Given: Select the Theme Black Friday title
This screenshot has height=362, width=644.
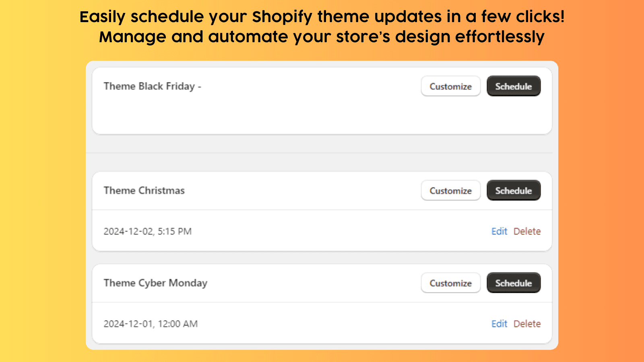Looking at the screenshot, I should click(x=152, y=86).
